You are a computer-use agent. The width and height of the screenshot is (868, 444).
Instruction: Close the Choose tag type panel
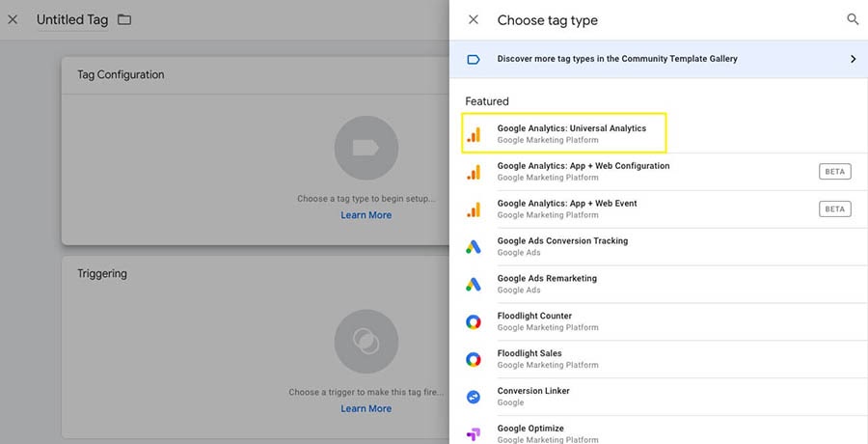coord(474,20)
